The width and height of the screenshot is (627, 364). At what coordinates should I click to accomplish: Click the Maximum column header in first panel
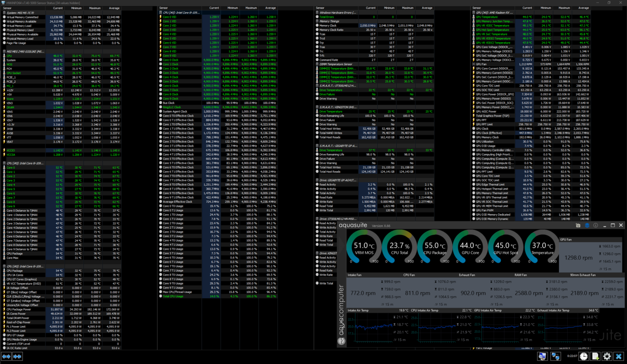[x=95, y=8]
